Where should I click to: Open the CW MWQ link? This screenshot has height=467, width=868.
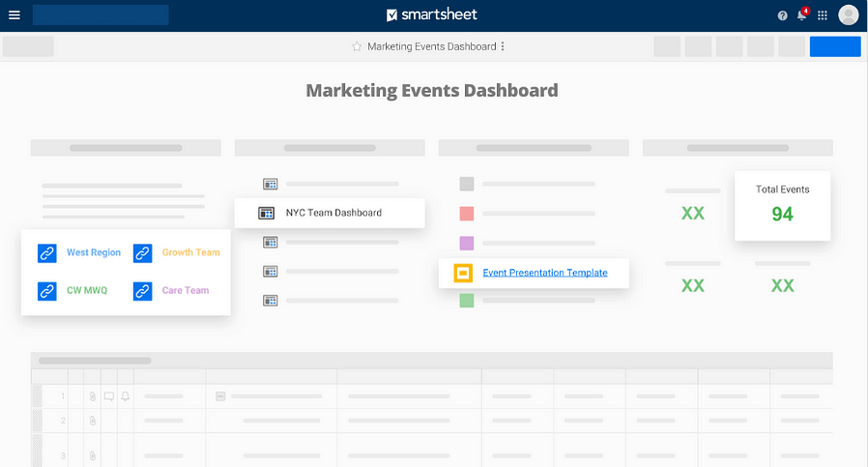(x=87, y=290)
